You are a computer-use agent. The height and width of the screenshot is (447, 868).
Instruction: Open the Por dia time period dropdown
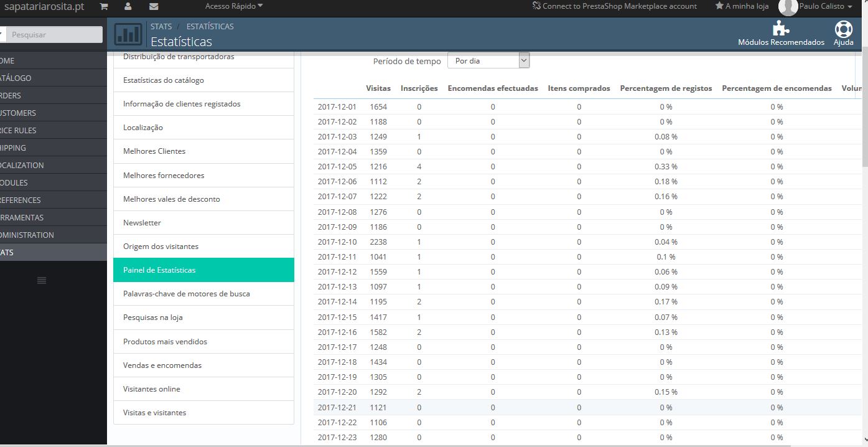(488, 61)
